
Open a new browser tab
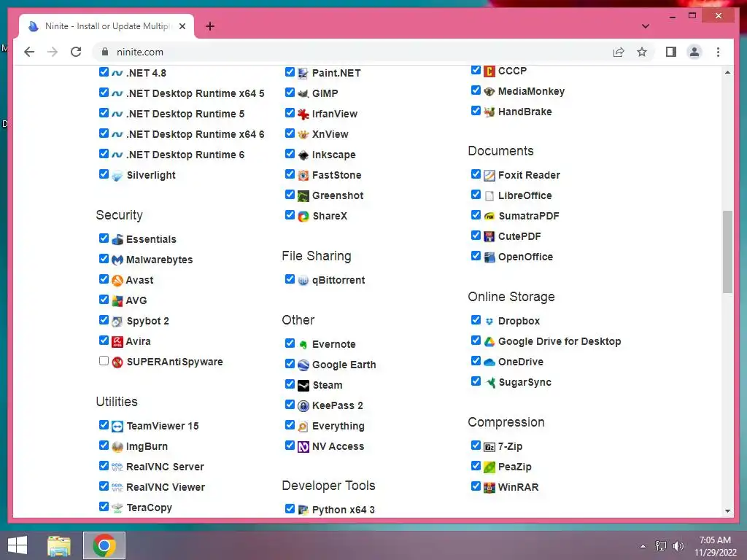[209, 26]
